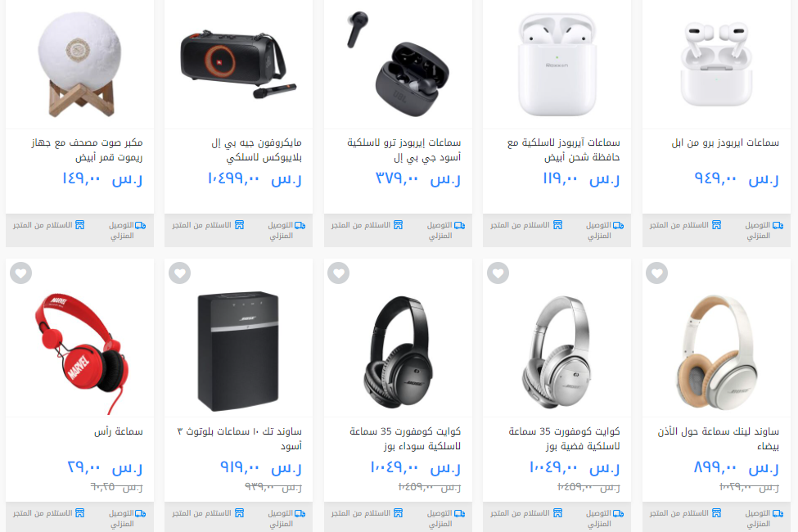Click delivery truck icon under moon Quran speaker
Image resolution: width=798 pixels, height=532 pixels.
(141, 226)
